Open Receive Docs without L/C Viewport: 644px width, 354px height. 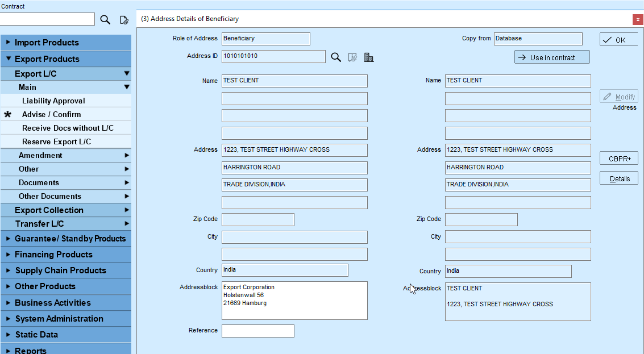click(x=66, y=128)
